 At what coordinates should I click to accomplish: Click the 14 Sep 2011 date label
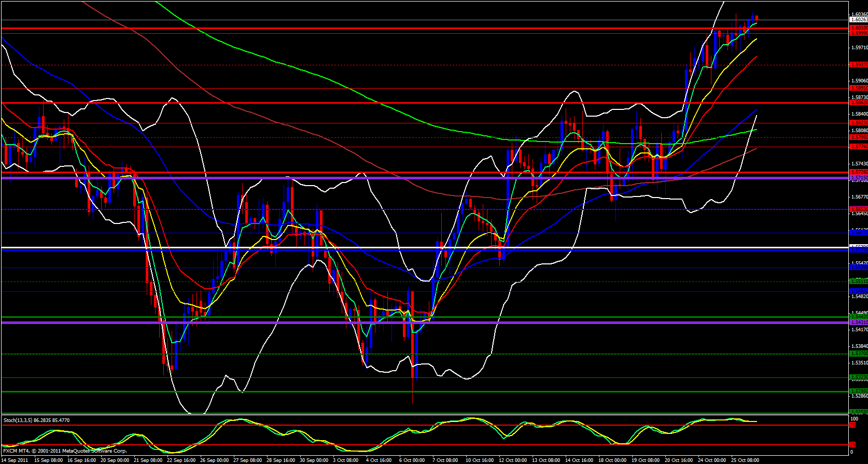(15, 460)
